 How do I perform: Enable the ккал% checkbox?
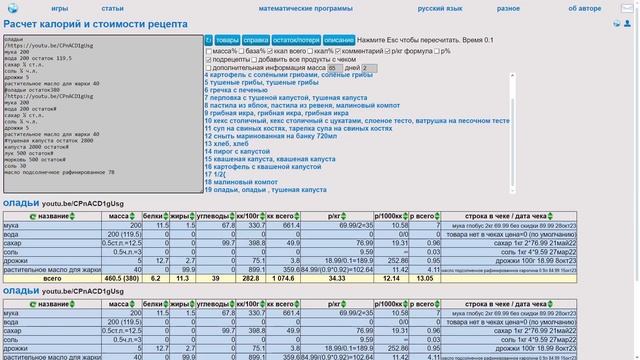[310, 51]
